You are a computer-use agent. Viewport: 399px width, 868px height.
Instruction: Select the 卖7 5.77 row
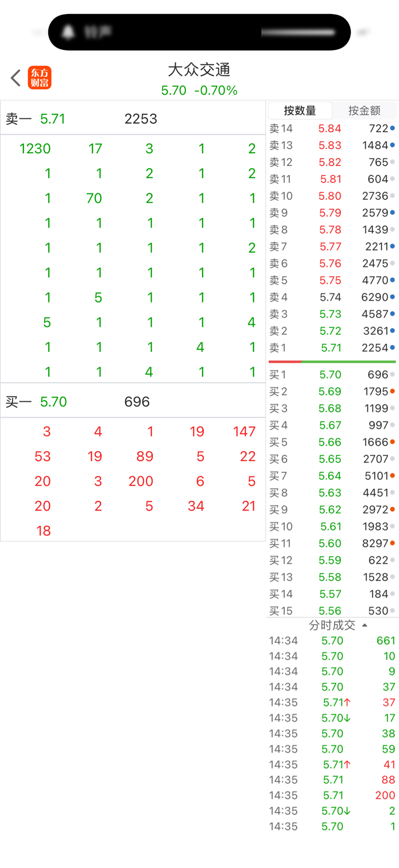(x=332, y=247)
